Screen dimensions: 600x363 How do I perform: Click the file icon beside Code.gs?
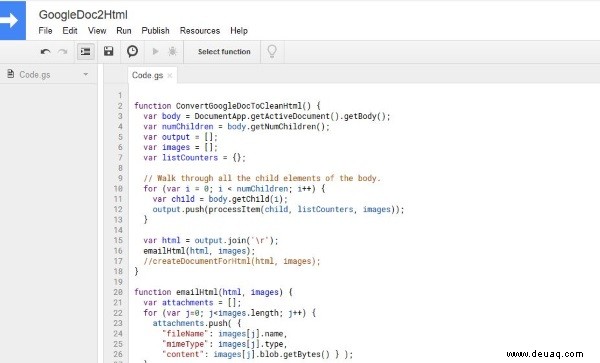[x=11, y=74]
